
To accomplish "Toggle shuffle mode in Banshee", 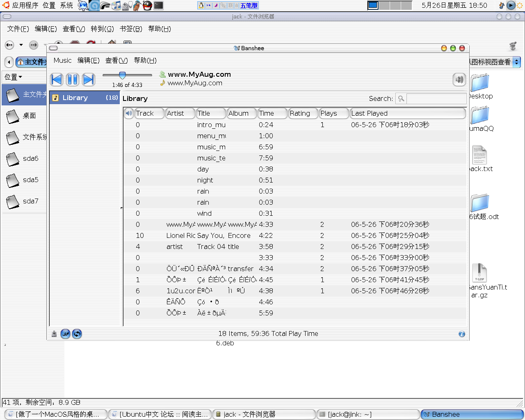I will [x=65, y=334].
